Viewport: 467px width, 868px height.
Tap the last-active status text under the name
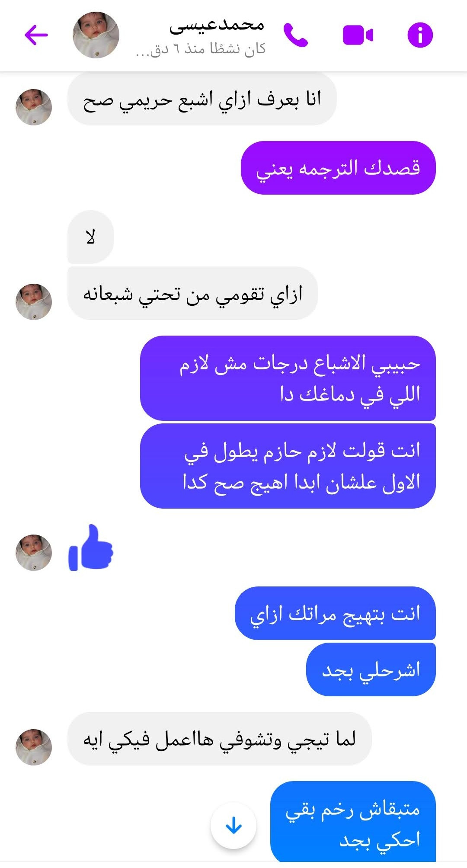click(x=200, y=49)
